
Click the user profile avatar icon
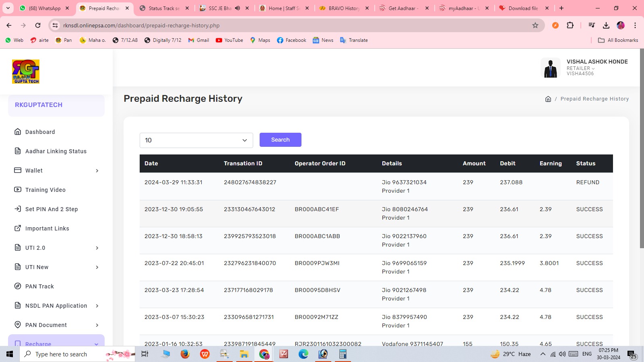click(550, 68)
